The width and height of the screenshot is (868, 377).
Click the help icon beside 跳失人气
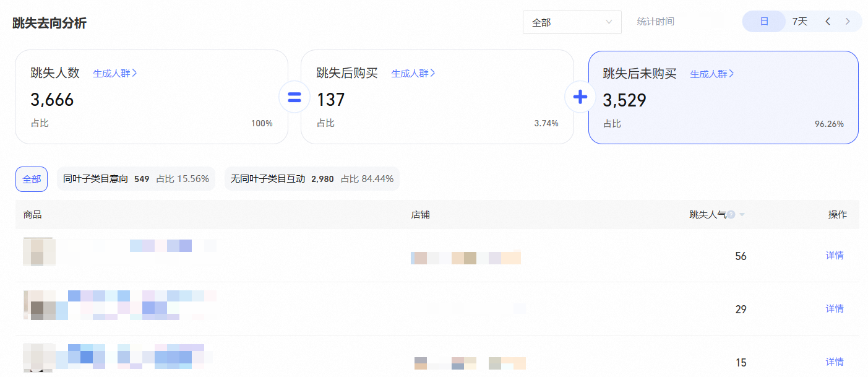click(x=731, y=215)
